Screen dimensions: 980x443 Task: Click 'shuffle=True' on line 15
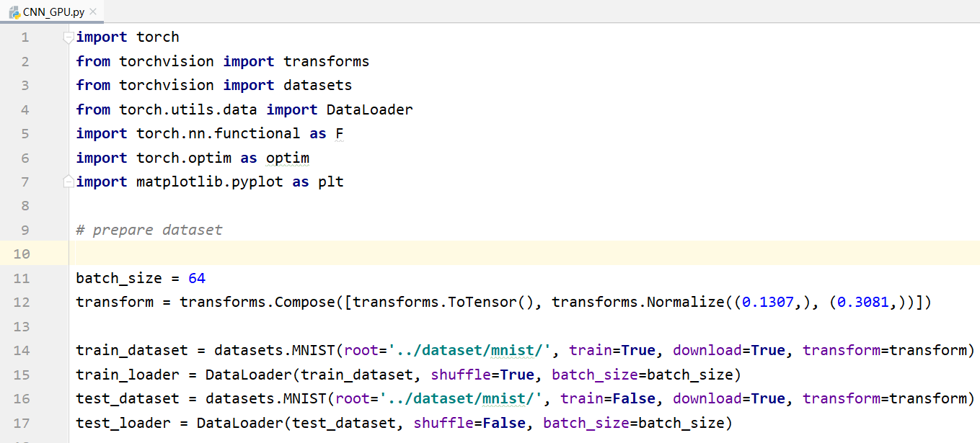[x=482, y=375]
